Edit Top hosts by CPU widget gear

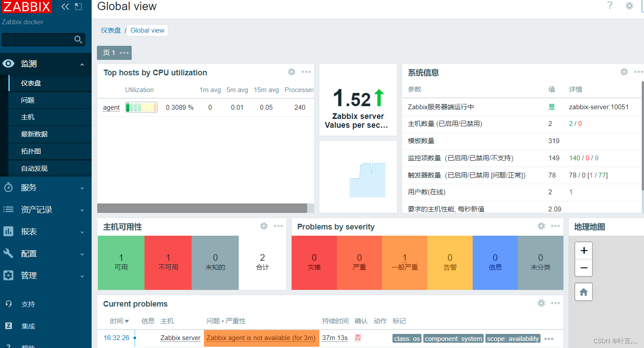click(x=292, y=72)
